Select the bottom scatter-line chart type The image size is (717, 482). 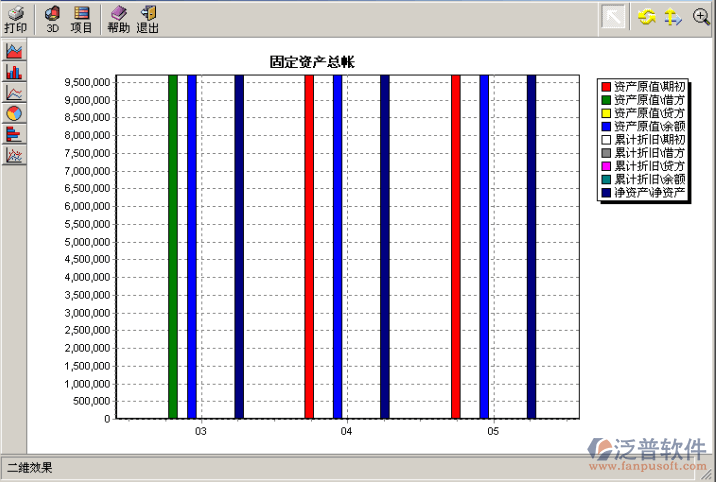coord(14,155)
